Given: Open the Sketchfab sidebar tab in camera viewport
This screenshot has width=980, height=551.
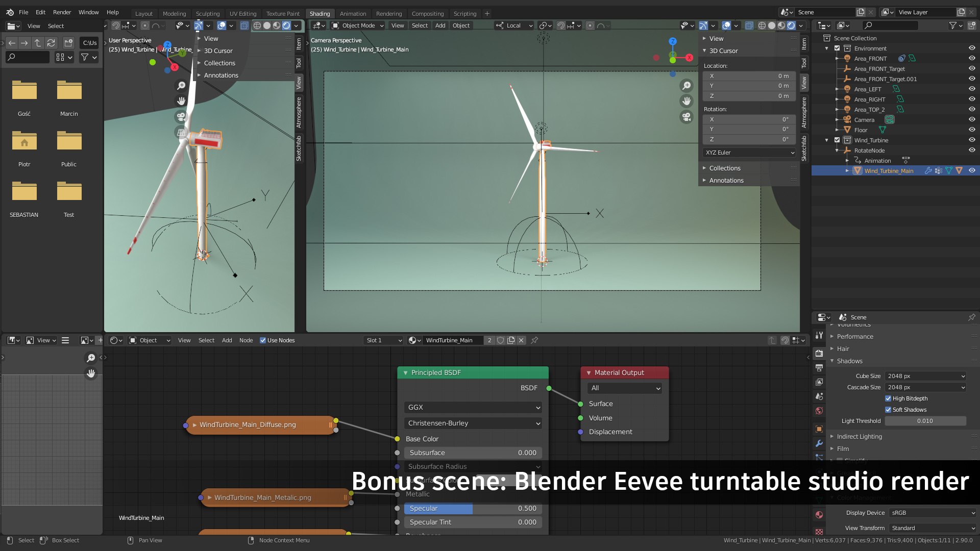Looking at the screenshot, I should [804, 148].
